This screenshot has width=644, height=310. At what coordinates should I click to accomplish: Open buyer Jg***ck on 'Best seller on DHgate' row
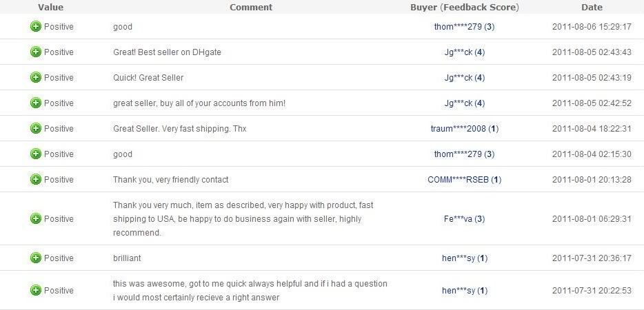459,52
